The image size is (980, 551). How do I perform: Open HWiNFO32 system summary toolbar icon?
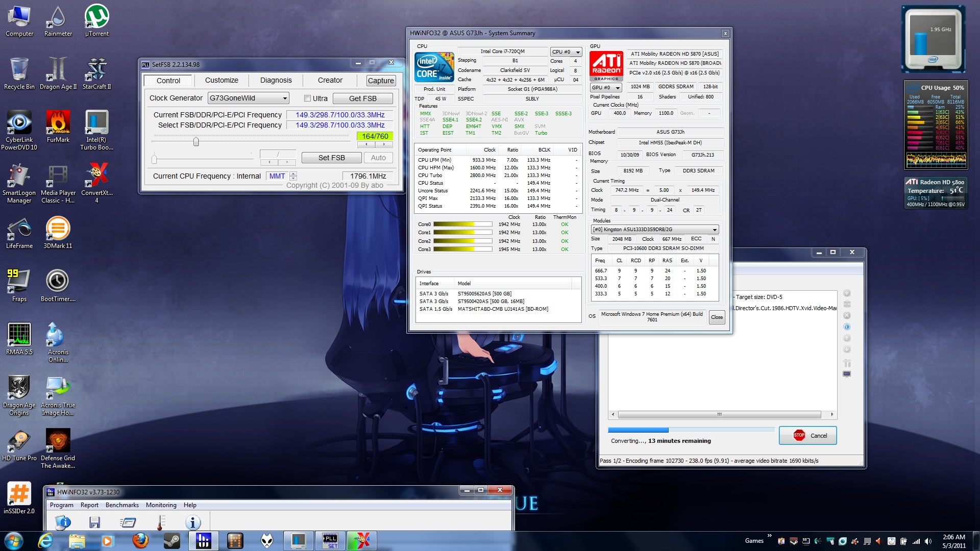pyautogui.click(x=63, y=522)
